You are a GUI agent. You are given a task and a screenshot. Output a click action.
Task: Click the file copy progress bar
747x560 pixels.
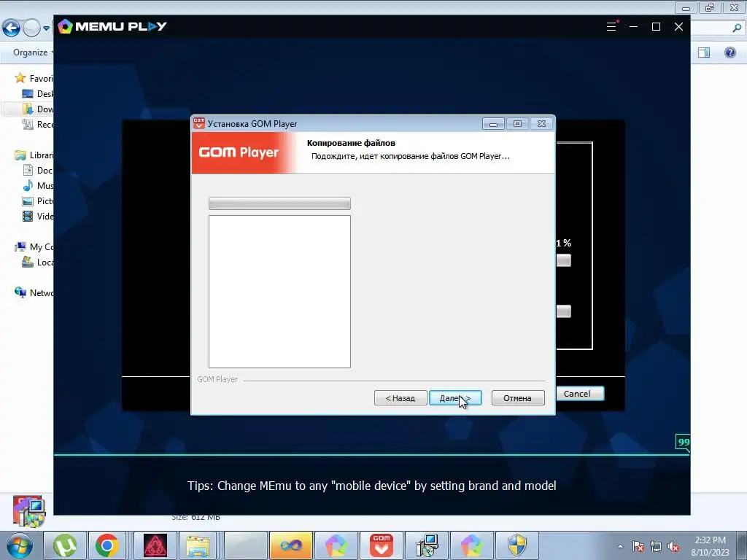coord(279,203)
